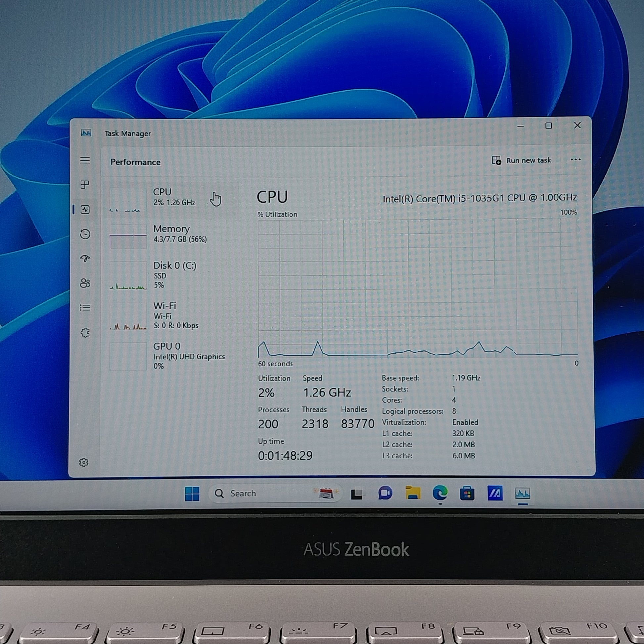644x644 pixels.
Task: Maximize the Task Manager window
Action: (549, 126)
